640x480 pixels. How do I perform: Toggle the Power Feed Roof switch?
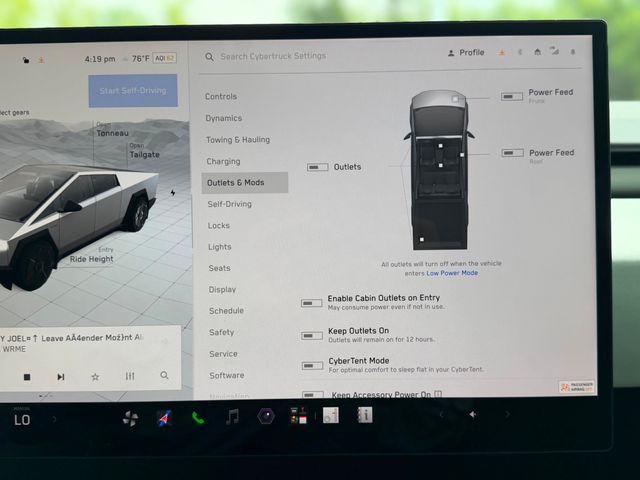pyautogui.click(x=513, y=153)
